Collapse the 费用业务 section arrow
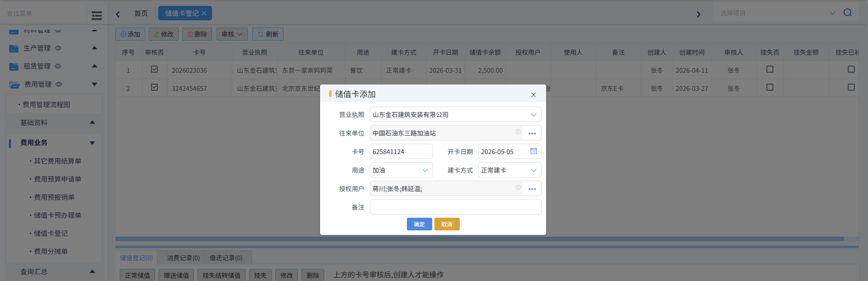The height and width of the screenshot is (281, 868). pyautogui.click(x=92, y=143)
